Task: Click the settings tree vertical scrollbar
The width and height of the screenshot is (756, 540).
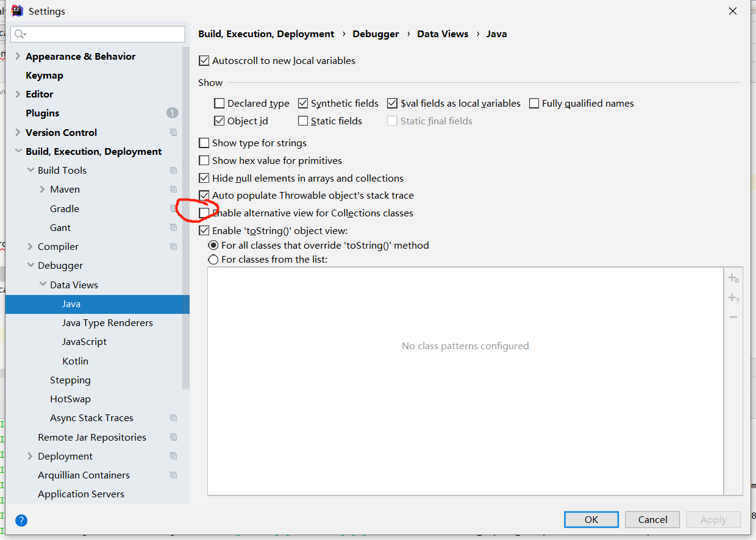Action: (186, 218)
